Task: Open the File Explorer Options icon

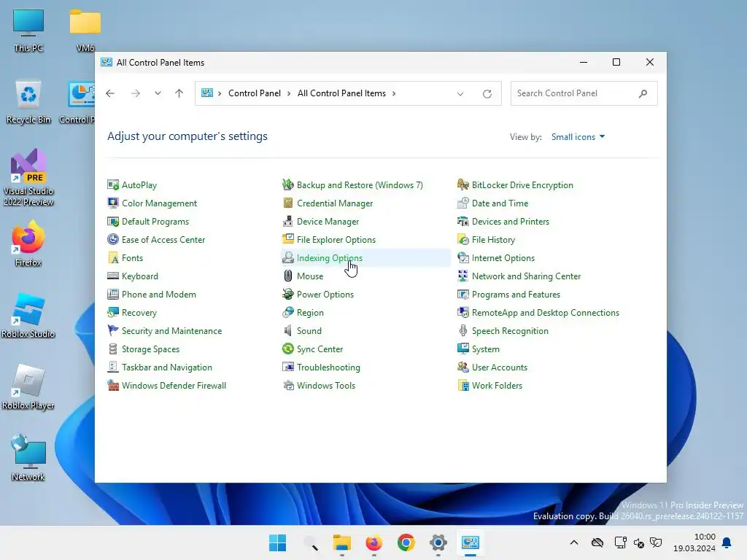Action: point(287,239)
